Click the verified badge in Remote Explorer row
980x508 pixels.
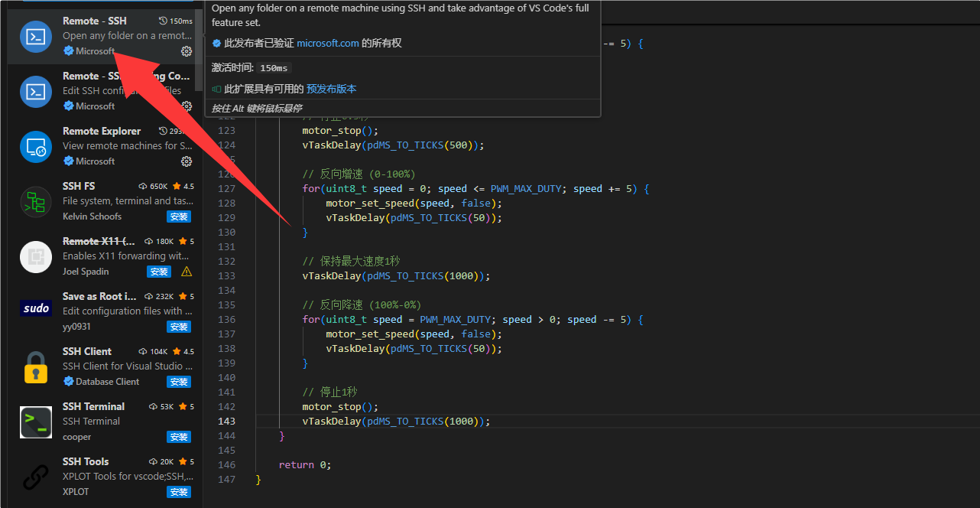[x=68, y=161]
